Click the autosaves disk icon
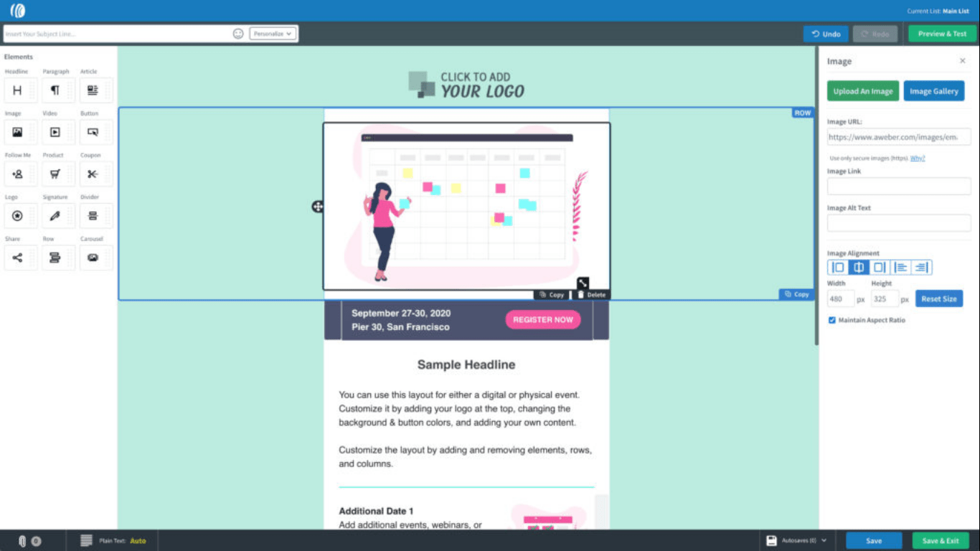Screen dimensions: 980x551 click(772, 540)
